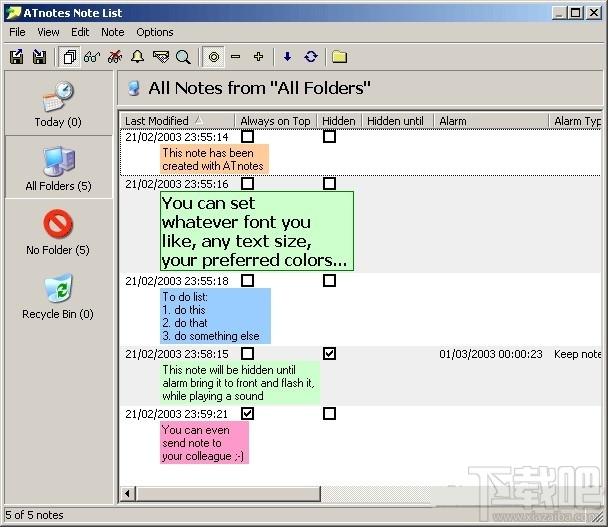Uncheck Always on Top for 23:59:21 note
This screenshot has width=608, height=527.
point(247,413)
